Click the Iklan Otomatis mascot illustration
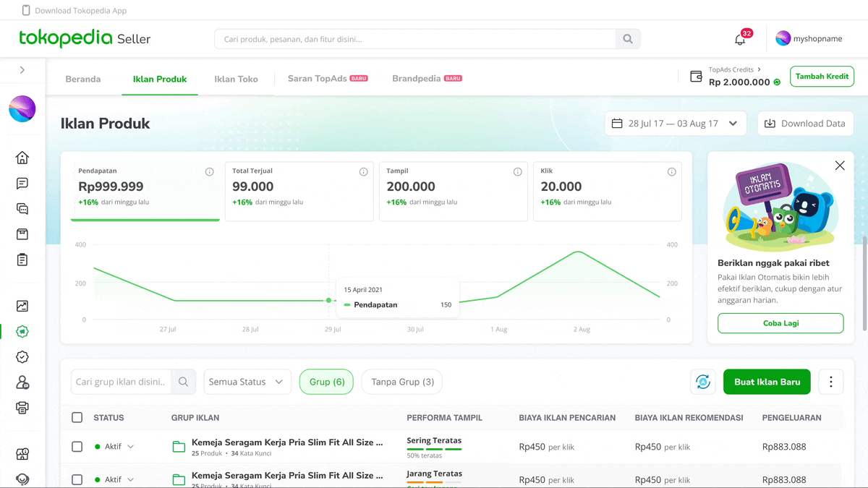Screen dimensions: 868x488 [x=780, y=207]
